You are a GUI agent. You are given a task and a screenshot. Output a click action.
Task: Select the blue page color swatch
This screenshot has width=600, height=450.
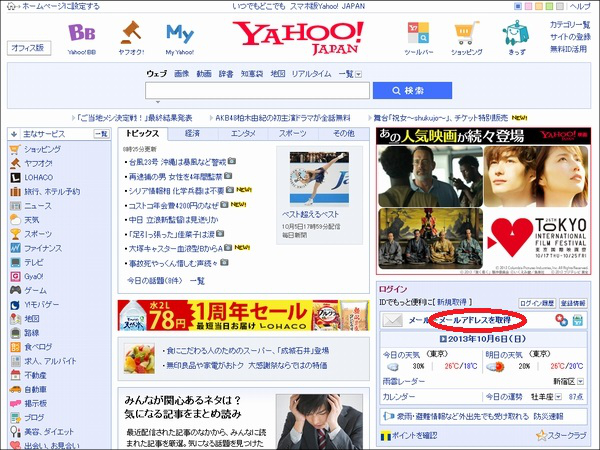[518, 6]
